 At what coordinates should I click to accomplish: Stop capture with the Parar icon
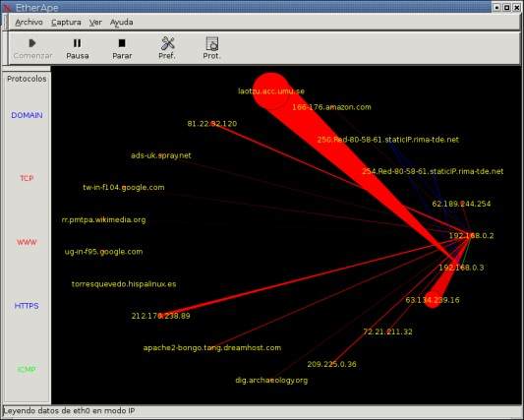(122, 43)
